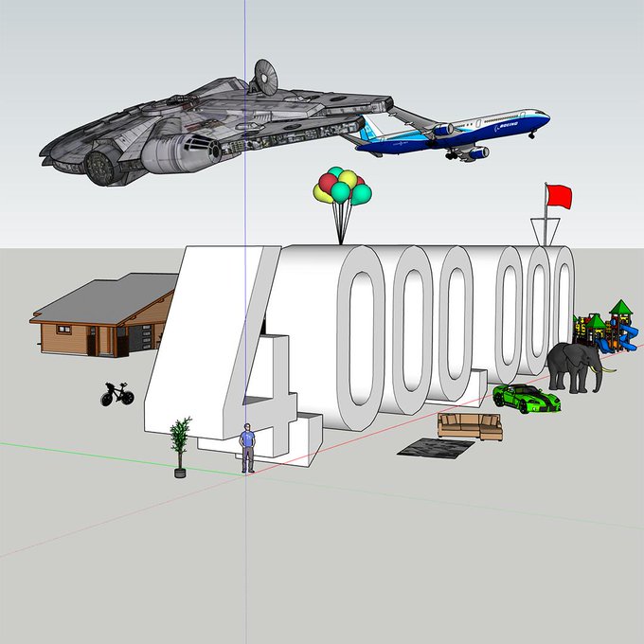
Task: Select the standing human scale figure
Action: pyautogui.click(x=247, y=449)
